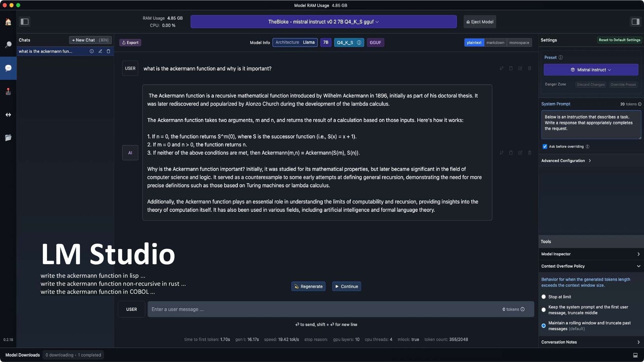Screen dimensions: 644x362
Task: Switch to markdown rendering
Action: tap(495, 43)
